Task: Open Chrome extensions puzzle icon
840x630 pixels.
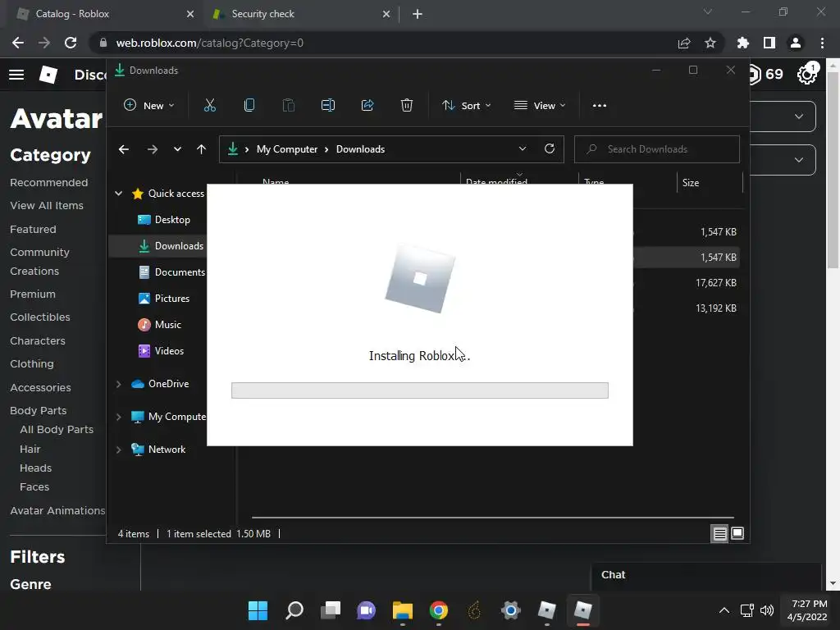Action: click(x=743, y=43)
